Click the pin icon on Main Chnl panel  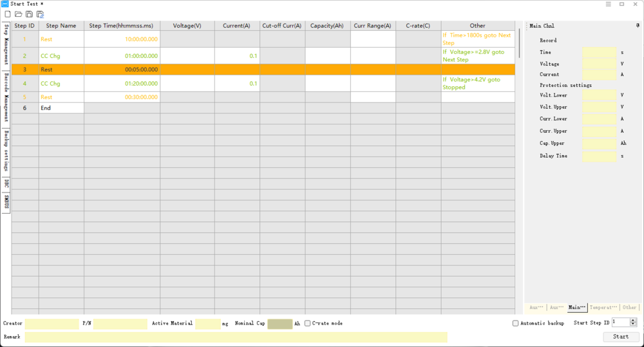coord(638,26)
